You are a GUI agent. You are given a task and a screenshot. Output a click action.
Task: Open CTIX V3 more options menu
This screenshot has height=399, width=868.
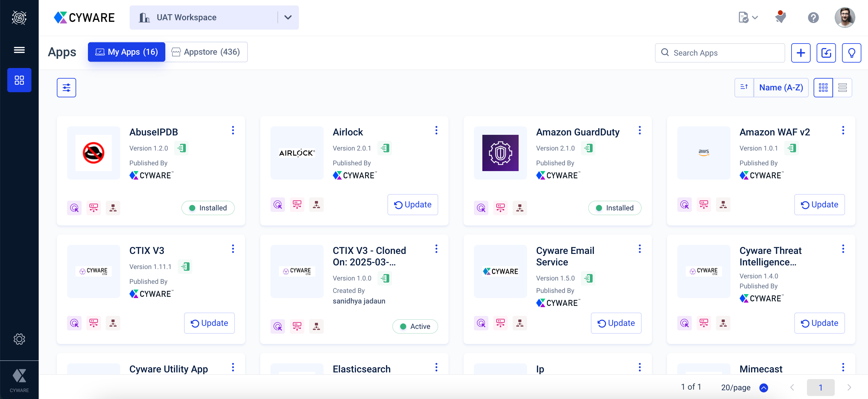tap(233, 249)
